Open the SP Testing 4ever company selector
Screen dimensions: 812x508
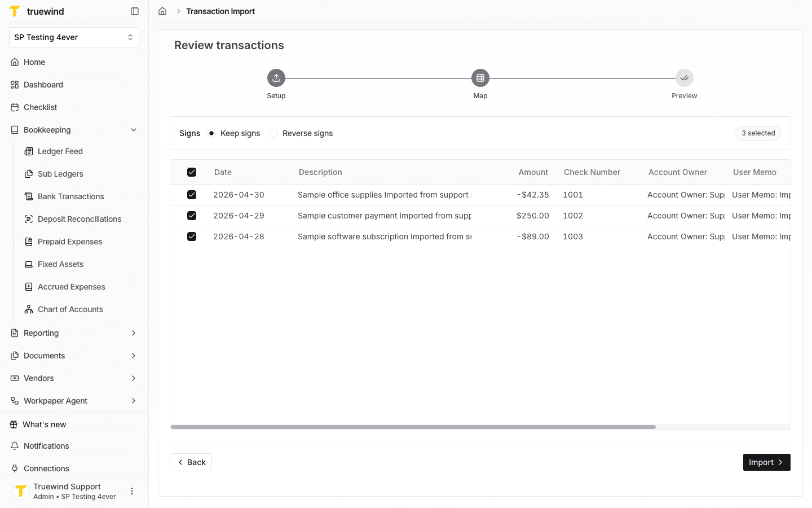click(x=74, y=37)
